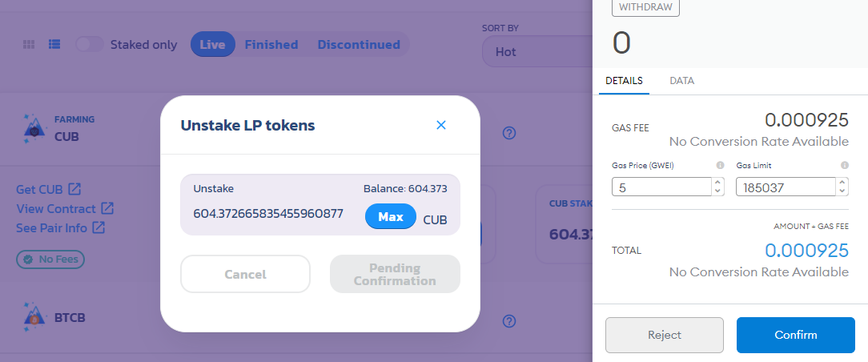Open the Sort By Hot dropdown

tap(537, 51)
